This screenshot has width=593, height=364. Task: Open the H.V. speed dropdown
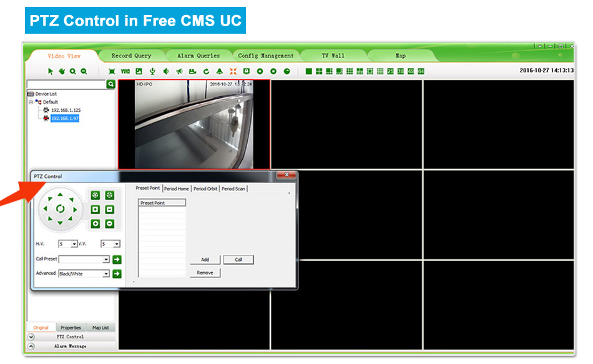[74, 244]
